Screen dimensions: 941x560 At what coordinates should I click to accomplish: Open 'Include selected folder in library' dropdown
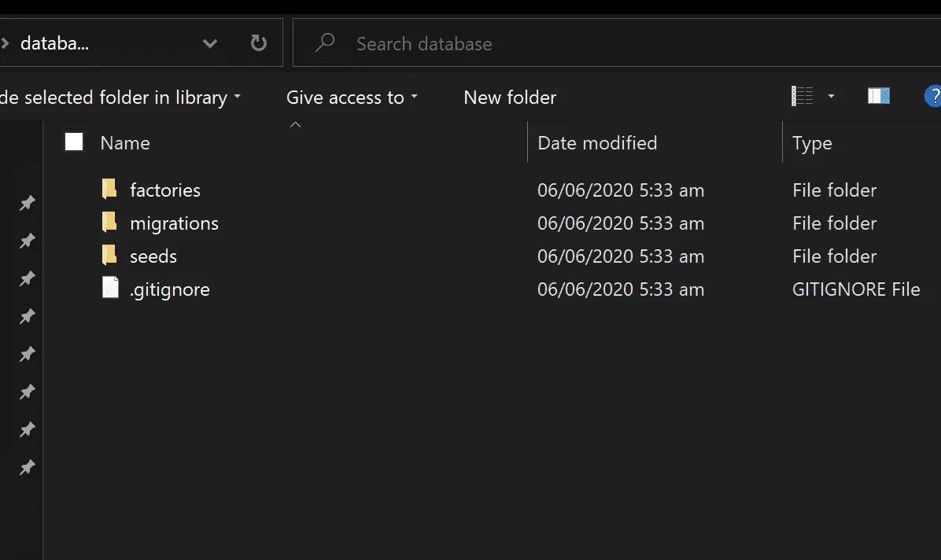[120, 98]
